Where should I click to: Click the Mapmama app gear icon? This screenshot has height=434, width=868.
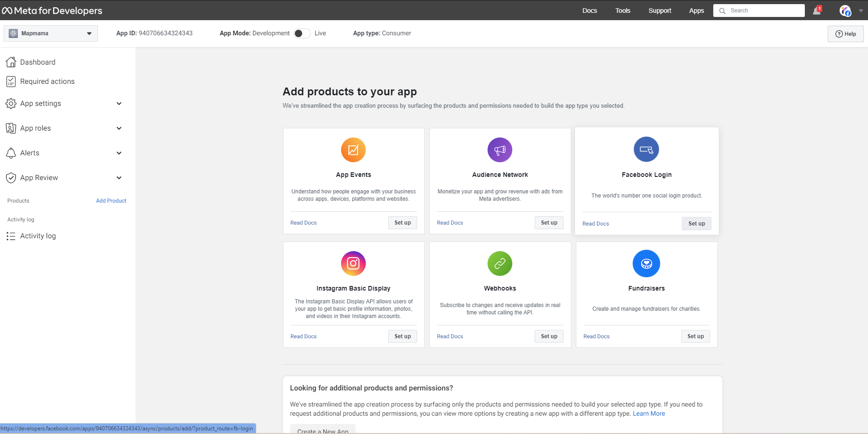pyautogui.click(x=13, y=33)
